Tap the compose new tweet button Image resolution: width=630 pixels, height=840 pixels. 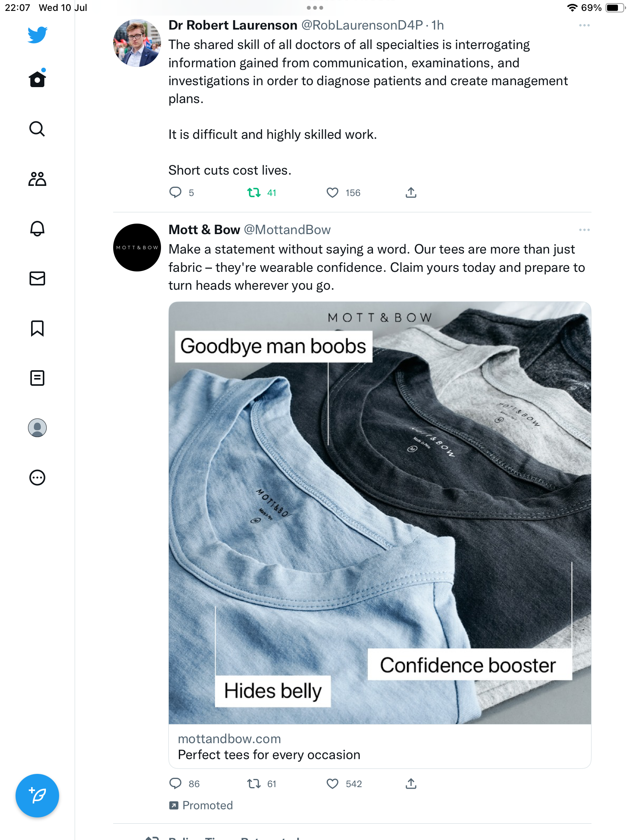pyautogui.click(x=37, y=796)
